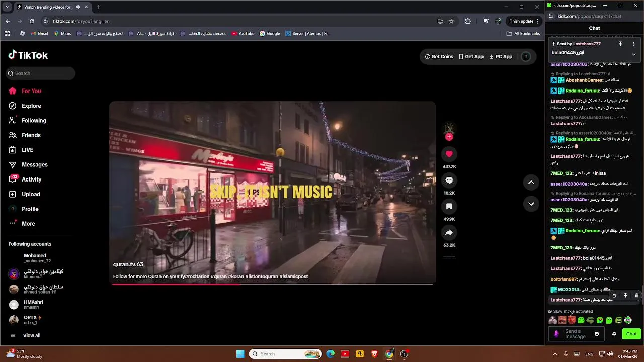Viewport: 644px width, 362px height.
Task: Open Chrome tab search dropdown arrow
Action: point(7,7)
